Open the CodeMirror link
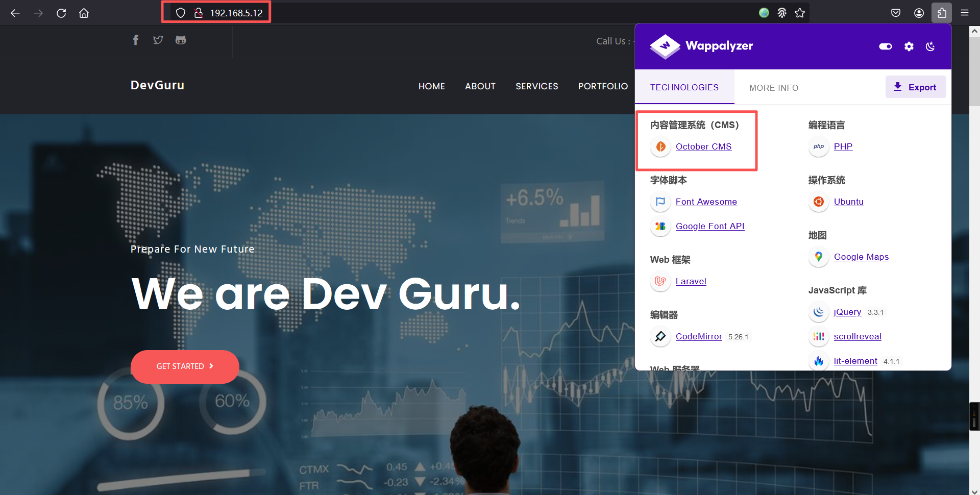Viewport: 980px width, 495px height. [699, 336]
